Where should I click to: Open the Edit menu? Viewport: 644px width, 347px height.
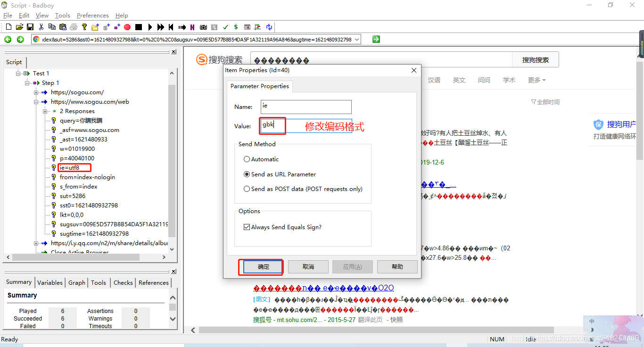(24, 16)
